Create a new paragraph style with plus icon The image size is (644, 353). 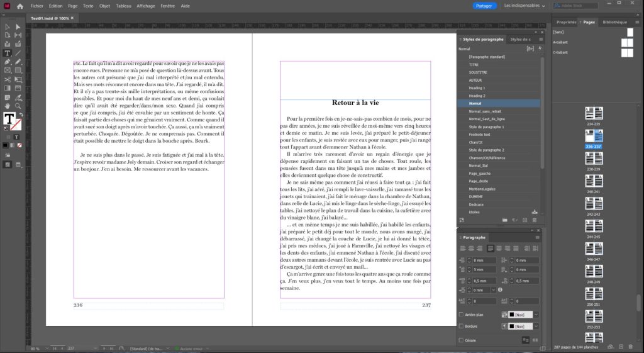click(525, 220)
